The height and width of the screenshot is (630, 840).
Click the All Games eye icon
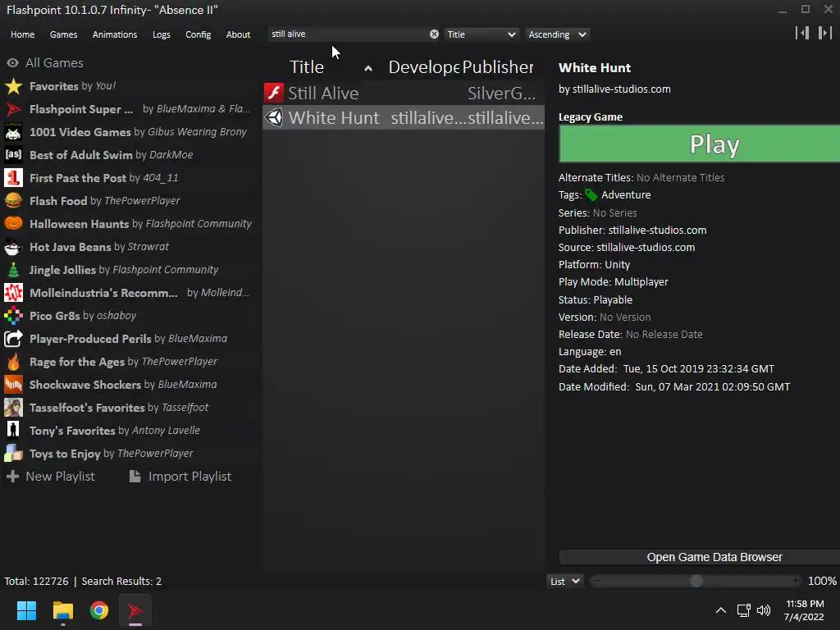13,62
